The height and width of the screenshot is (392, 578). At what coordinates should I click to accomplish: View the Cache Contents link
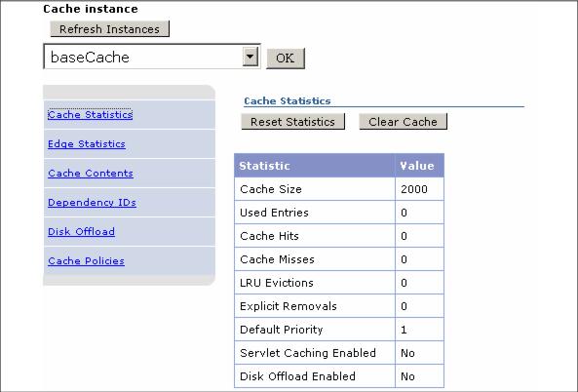tap(91, 173)
